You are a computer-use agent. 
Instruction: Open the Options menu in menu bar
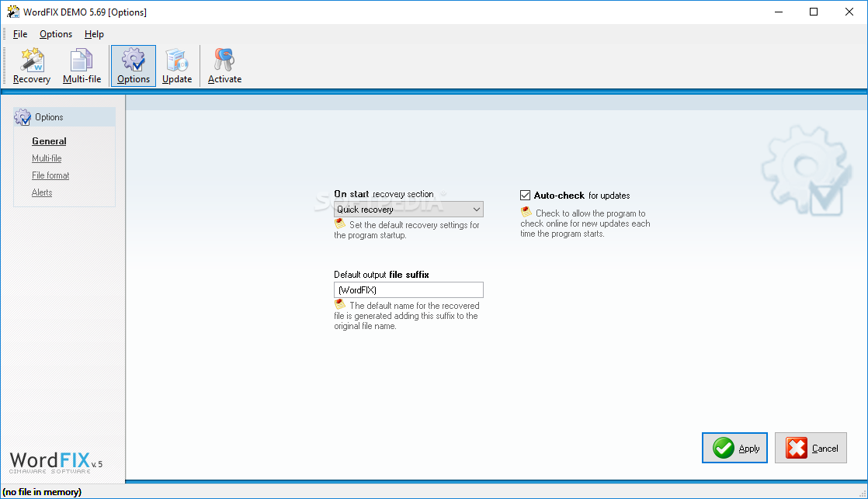tap(56, 34)
